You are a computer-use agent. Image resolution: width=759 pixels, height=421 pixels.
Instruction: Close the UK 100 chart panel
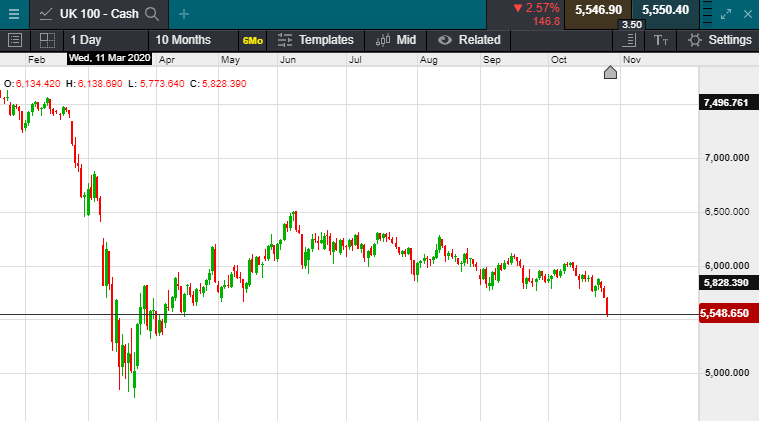(x=748, y=14)
